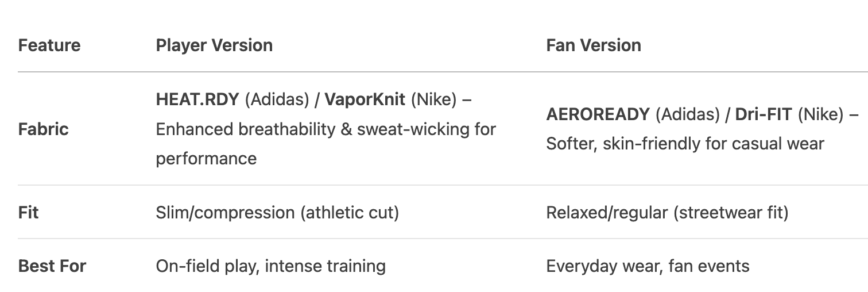This screenshot has height=292, width=868.
Task: Click the bold VaporKnit text
Action: [365, 99]
